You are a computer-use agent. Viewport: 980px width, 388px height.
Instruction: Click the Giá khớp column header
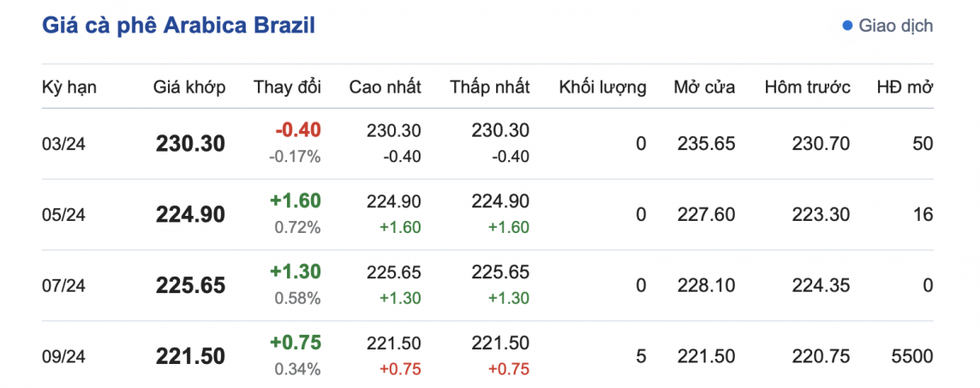pyautogui.click(x=189, y=87)
